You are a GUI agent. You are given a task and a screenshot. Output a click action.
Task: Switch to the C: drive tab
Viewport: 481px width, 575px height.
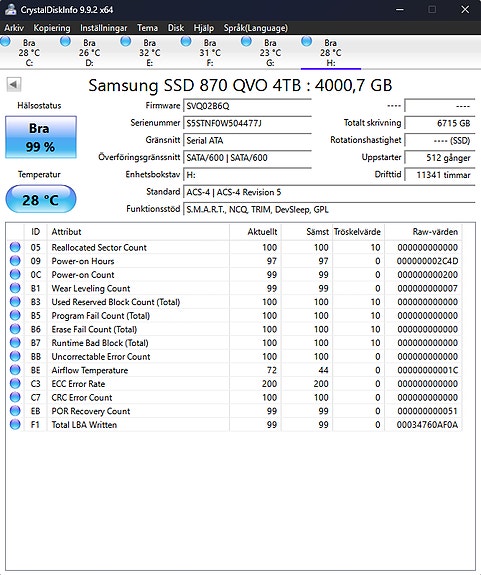(29, 52)
